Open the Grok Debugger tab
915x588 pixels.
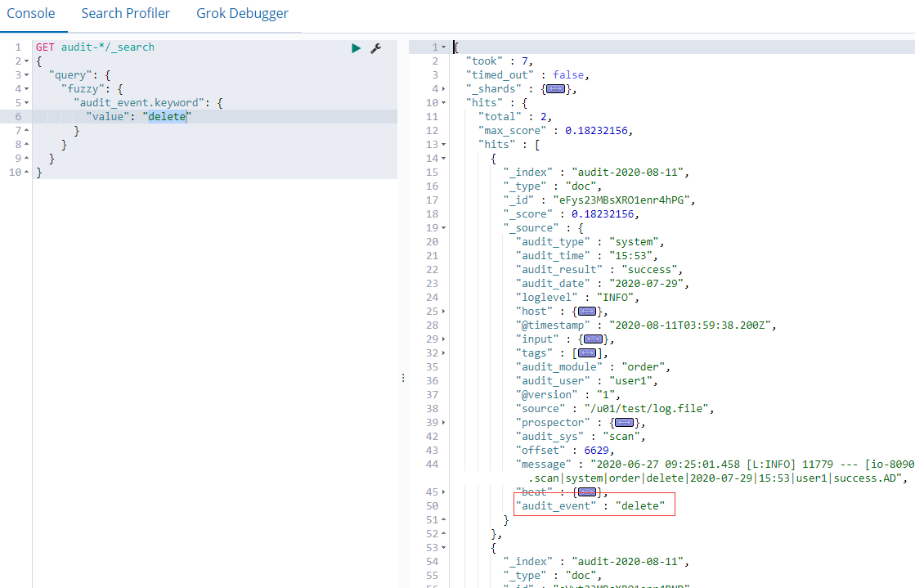(242, 13)
